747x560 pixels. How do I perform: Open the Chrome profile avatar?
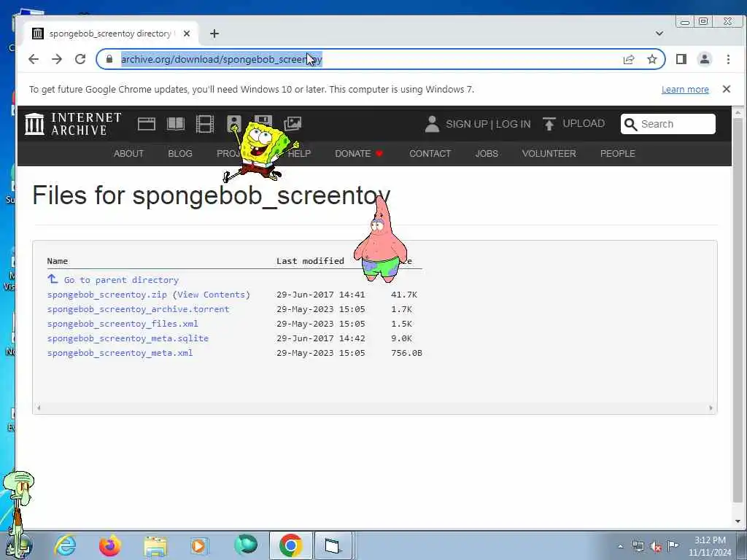click(705, 59)
